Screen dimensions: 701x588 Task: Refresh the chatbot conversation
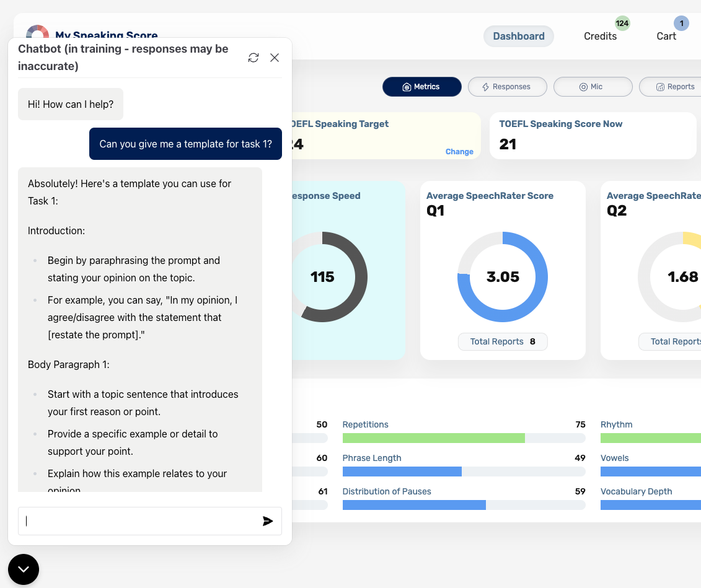pos(254,58)
